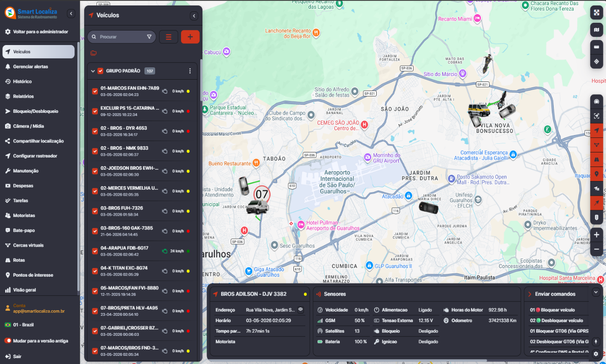Click the Motoristas people icon

[x=8, y=215]
